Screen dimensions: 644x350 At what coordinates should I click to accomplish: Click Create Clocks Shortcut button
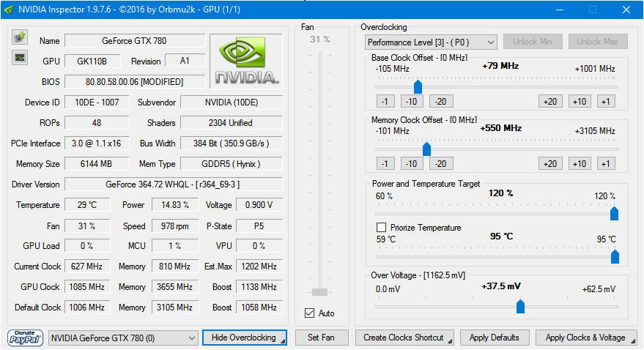pos(404,338)
